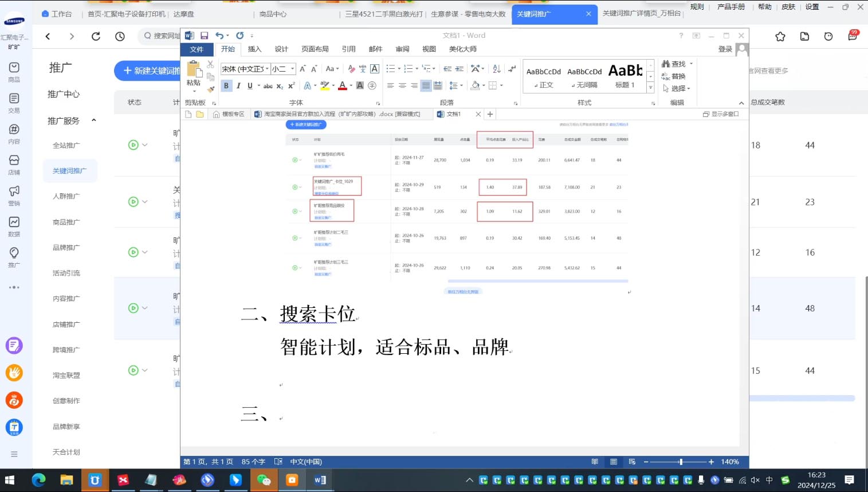
Task: Toggle strikethrough formatting
Action: point(268,86)
